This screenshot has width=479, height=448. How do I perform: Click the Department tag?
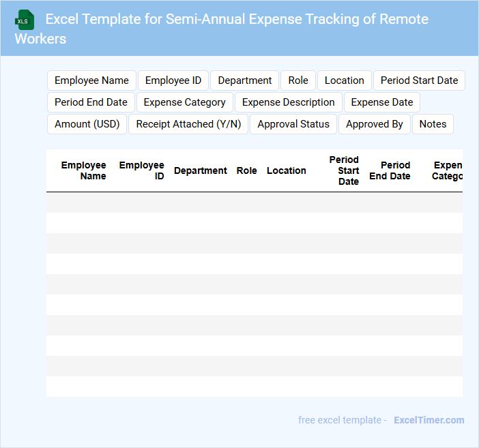(244, 80)
